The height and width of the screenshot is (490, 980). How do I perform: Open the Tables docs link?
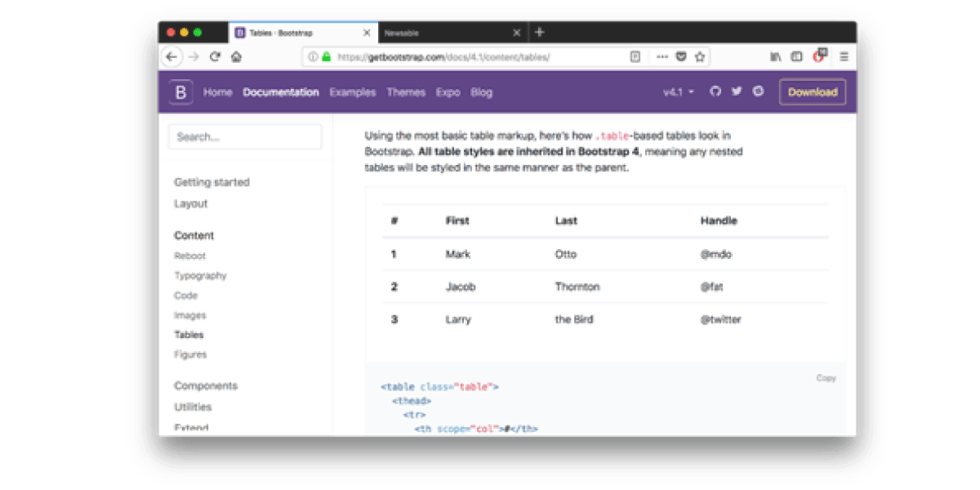click(x=189, y=335)
